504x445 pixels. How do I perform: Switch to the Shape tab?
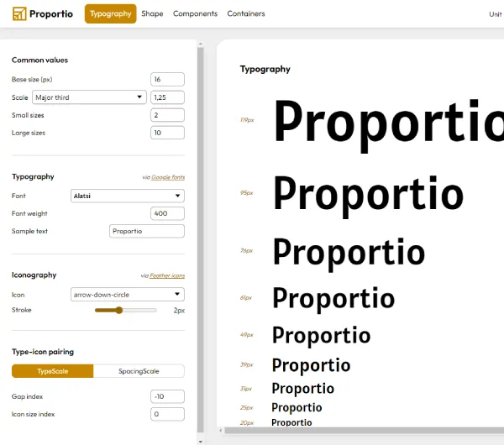(x=152, y=13)
